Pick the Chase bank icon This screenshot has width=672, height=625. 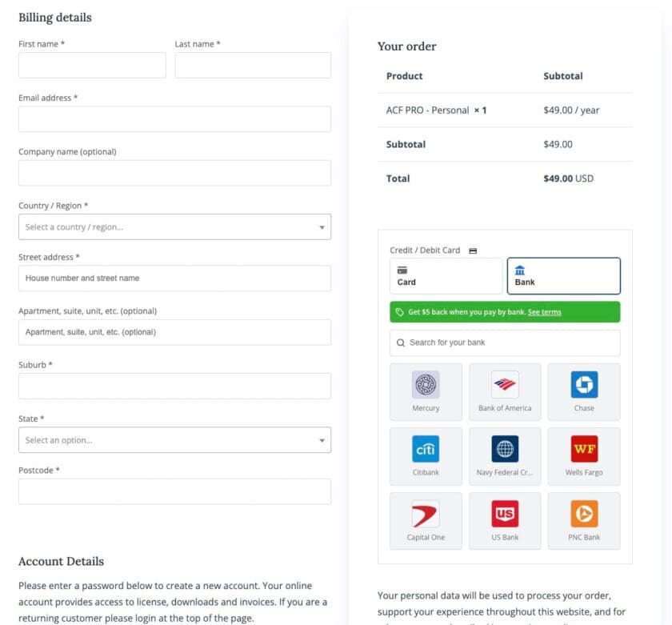tap(584, 385)
